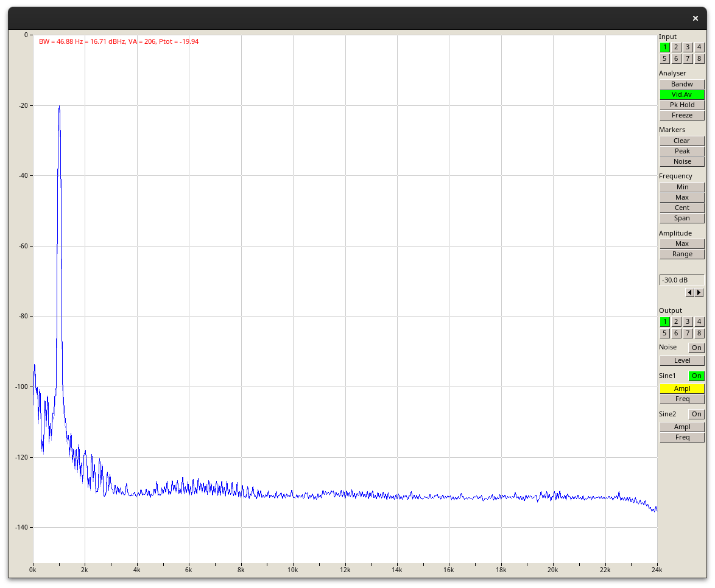The width and height of the screenshot is (715, 588).
Task: Enable Pk Hold peak hold
Action: pyautogui.click(x=682, y=105)
